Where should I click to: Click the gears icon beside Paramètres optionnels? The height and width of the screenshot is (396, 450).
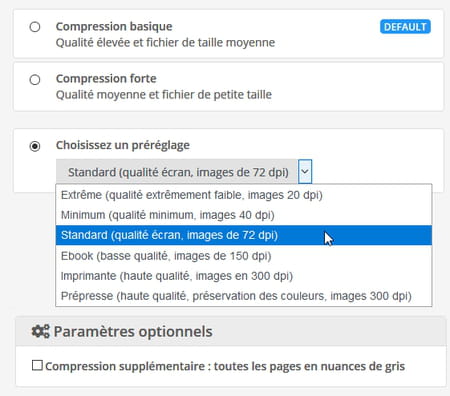(x=40, y=332)
